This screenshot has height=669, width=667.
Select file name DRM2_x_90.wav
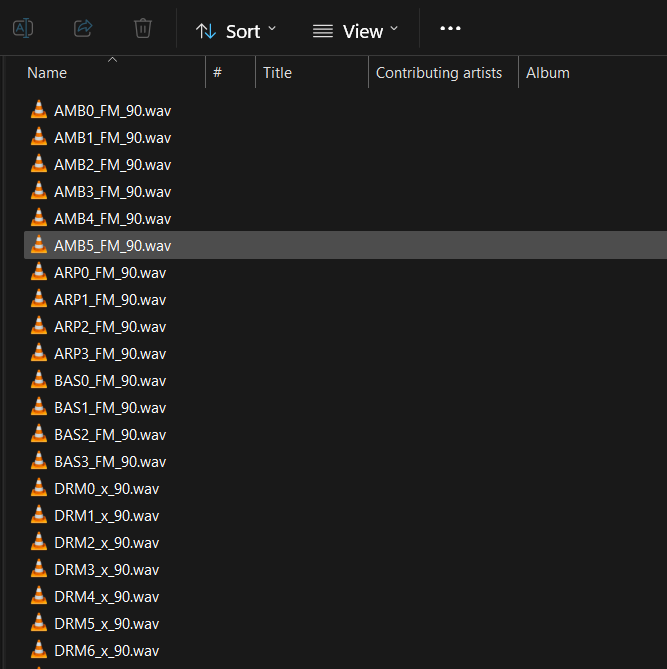[x=107, y=543]
